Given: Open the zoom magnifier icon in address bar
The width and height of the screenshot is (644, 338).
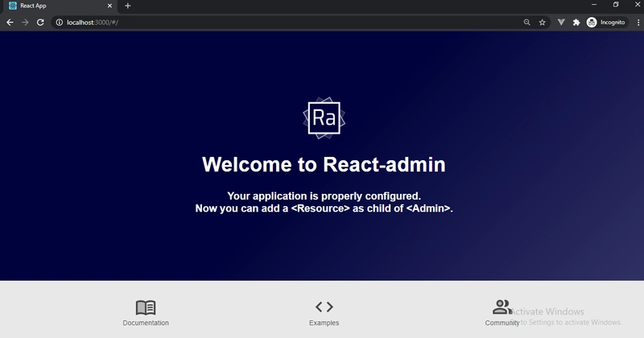Looking at the screenshot, I should click(x=527, y=23).
